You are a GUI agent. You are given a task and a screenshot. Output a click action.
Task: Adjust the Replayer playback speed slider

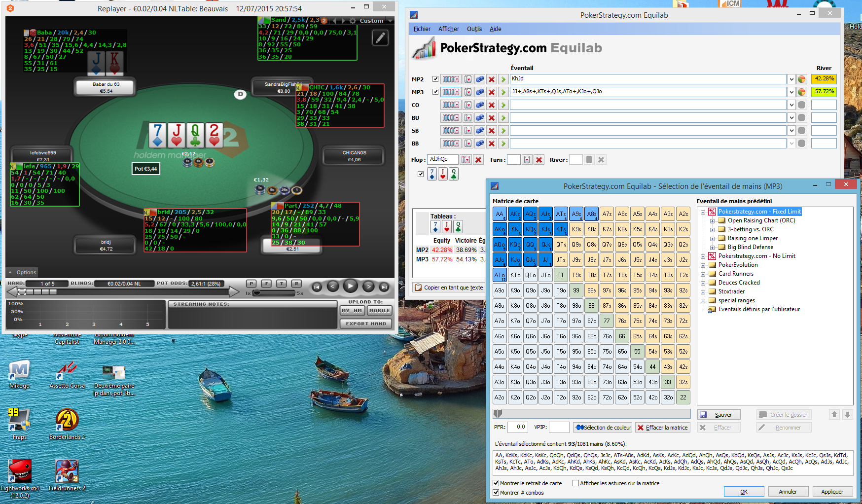(275, 293)
